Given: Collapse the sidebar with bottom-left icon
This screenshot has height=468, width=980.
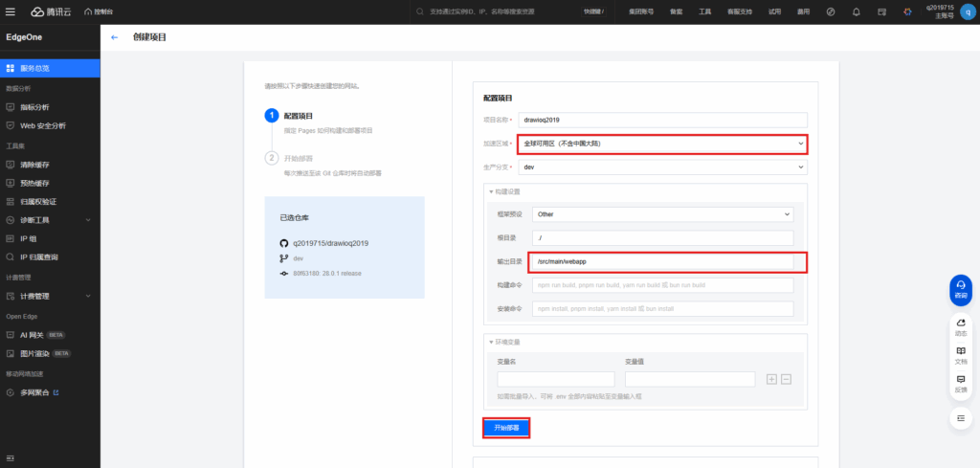Looking at the screenshot, I should [11, 457].
